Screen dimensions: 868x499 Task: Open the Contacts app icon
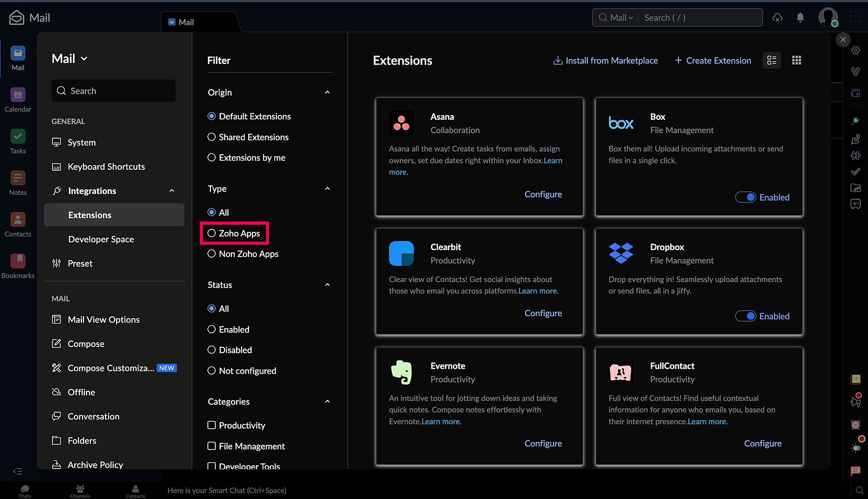[18, 225]
